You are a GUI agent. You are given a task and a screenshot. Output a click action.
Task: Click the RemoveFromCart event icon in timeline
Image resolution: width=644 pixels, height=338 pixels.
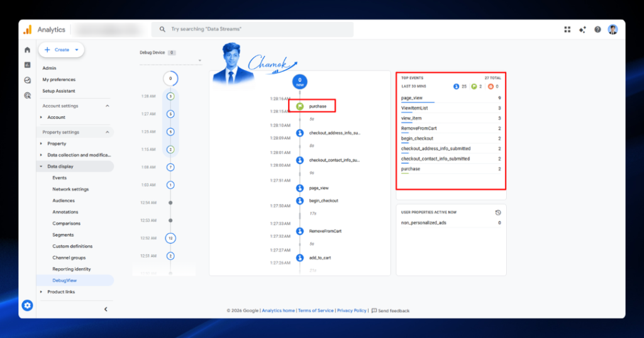pos(300,231)
